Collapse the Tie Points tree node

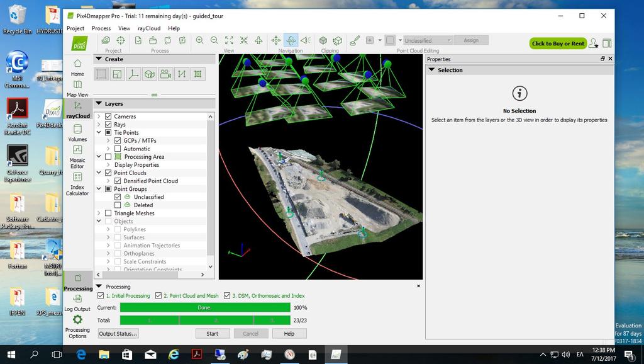click(x=99, y=132)
